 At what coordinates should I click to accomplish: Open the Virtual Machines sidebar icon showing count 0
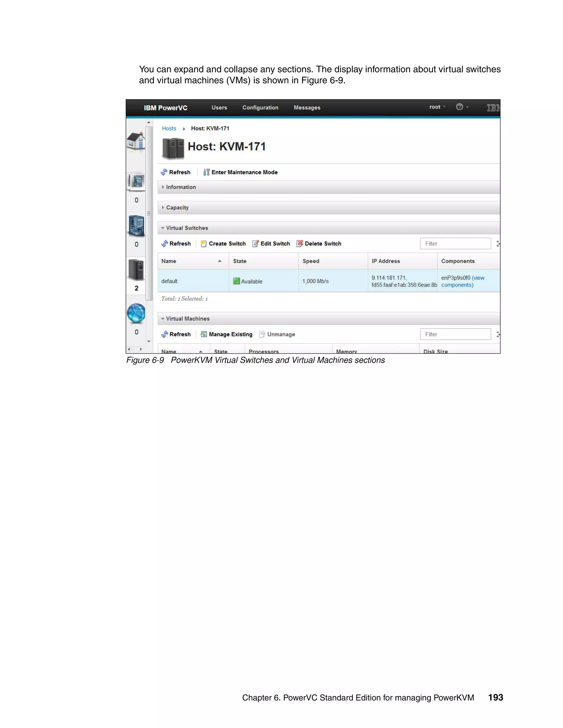coord(136,226)
